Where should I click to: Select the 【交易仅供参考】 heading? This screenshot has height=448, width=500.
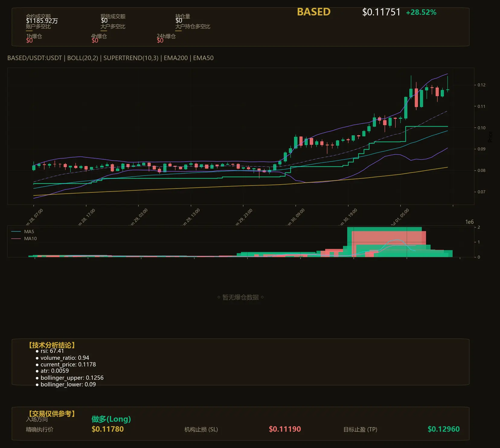pyautogui.click(x=52, y=414)
